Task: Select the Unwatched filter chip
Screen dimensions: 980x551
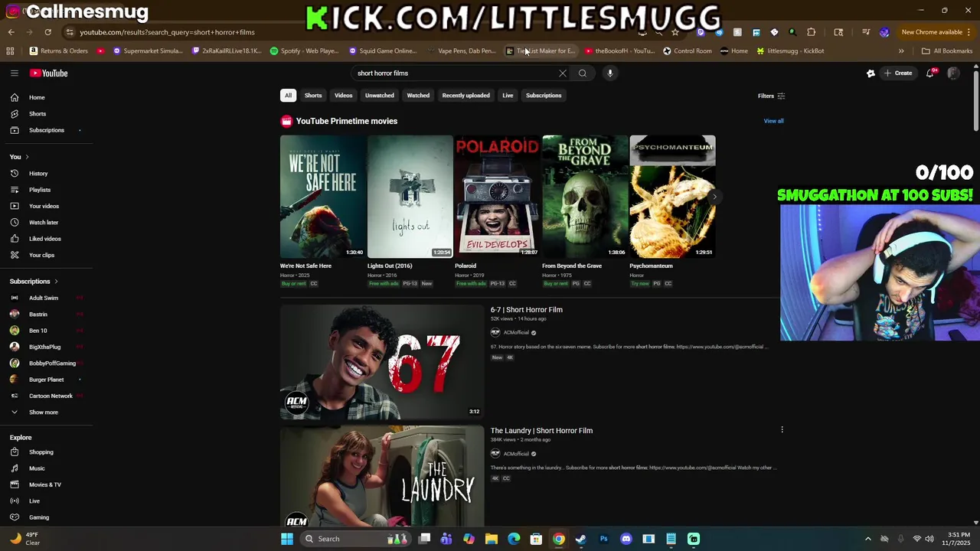Action: coord(379,96)
